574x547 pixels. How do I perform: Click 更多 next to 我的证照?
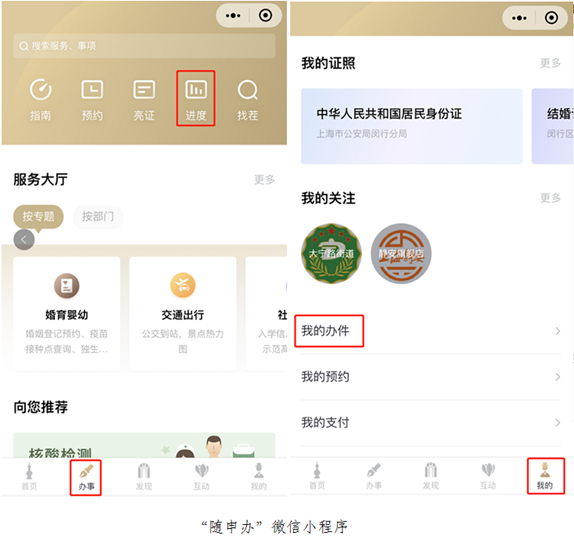(x=550, y=63)
